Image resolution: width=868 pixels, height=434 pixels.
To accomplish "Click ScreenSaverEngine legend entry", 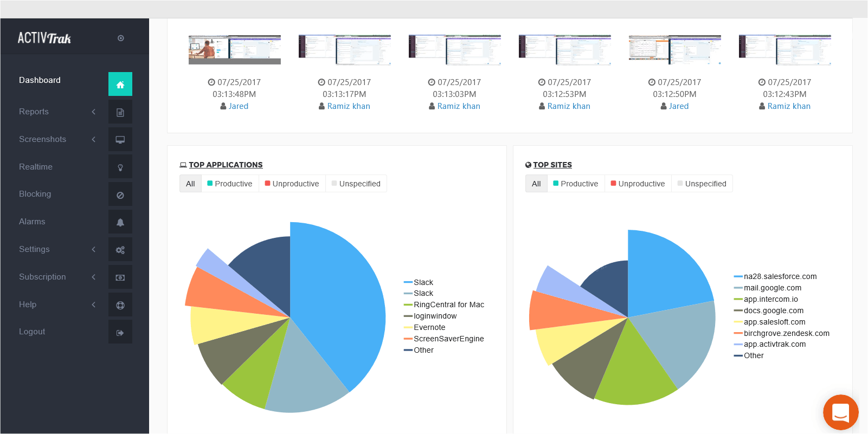I will (444, 339).
